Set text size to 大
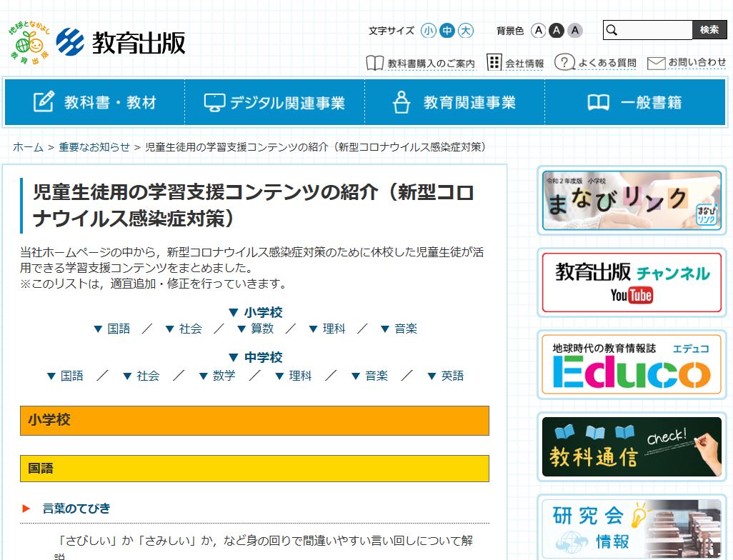The width and height of the screenshot is (733, 560). (x=466, y=30)
